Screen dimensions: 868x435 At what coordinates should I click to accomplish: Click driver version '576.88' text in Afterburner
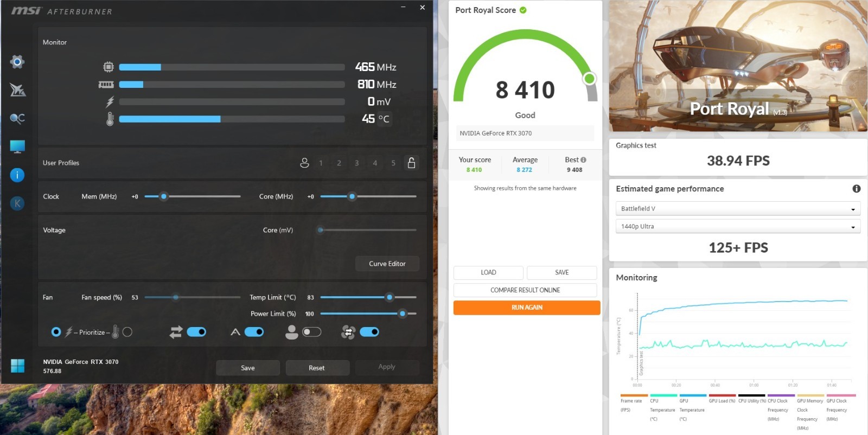52,371
